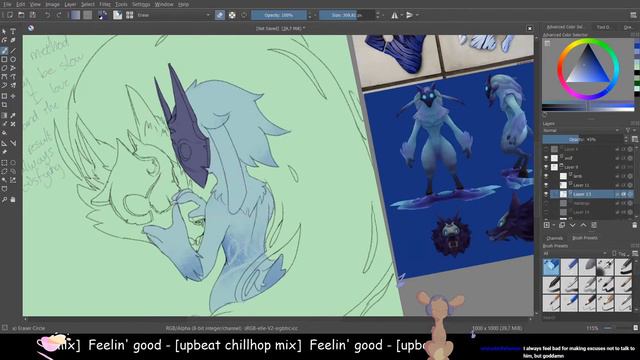Switch to the Tool Options tab
This screenshot has height=360, width=640.
click(x=603, y=27)
